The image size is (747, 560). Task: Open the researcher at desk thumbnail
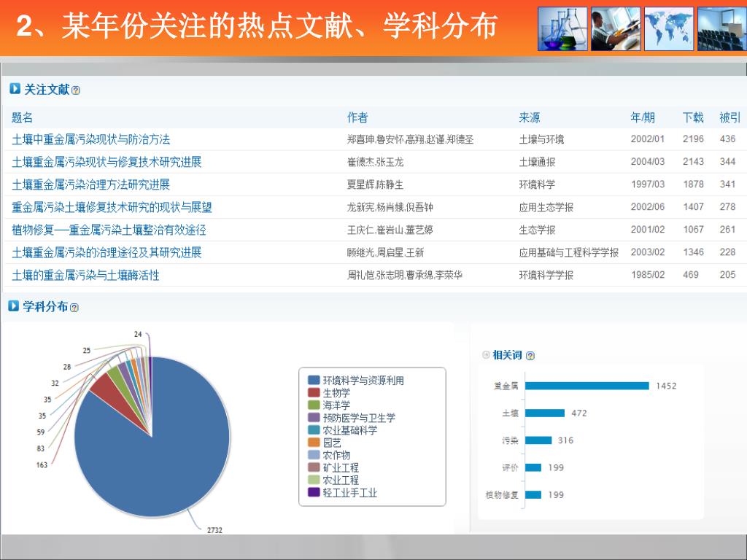616,28
